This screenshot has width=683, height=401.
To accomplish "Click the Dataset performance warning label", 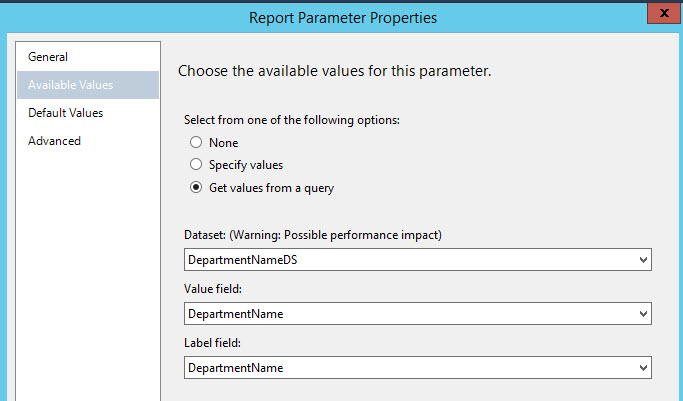I will tap(314, 235).
